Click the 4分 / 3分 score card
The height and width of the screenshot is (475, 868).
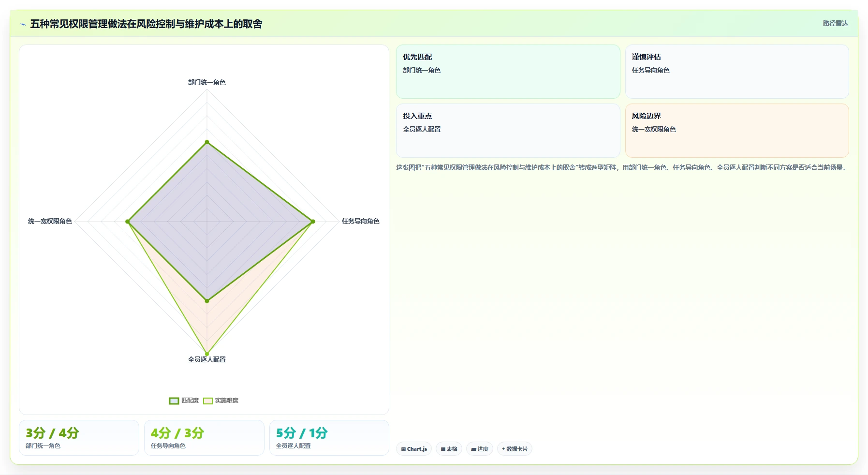[204, 438]
